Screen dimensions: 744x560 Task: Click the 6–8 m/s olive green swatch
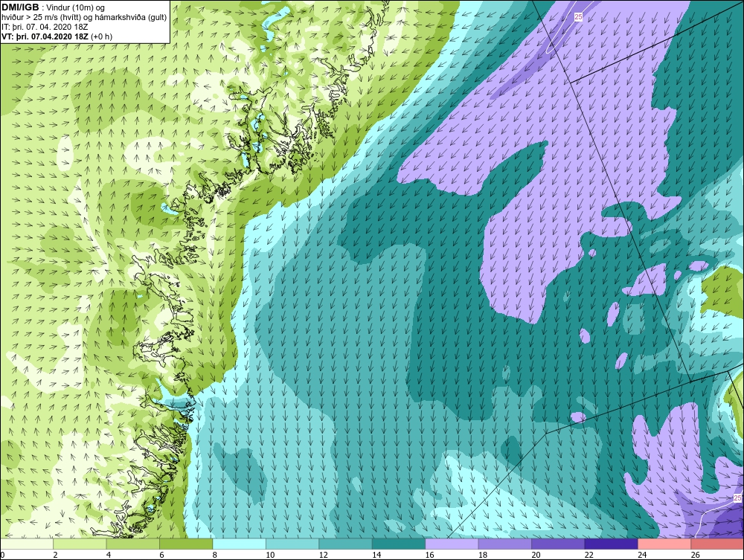coord(186,544)
